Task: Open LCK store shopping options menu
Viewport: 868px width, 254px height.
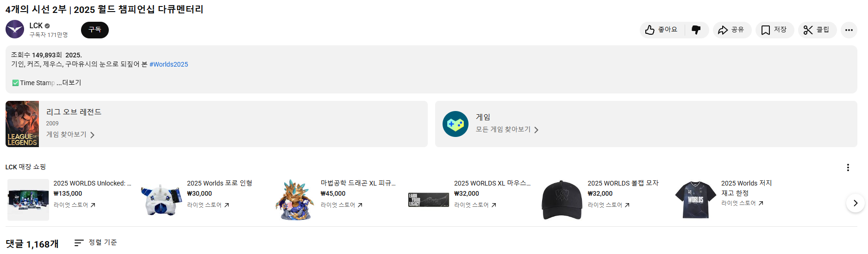Action: 848,167
